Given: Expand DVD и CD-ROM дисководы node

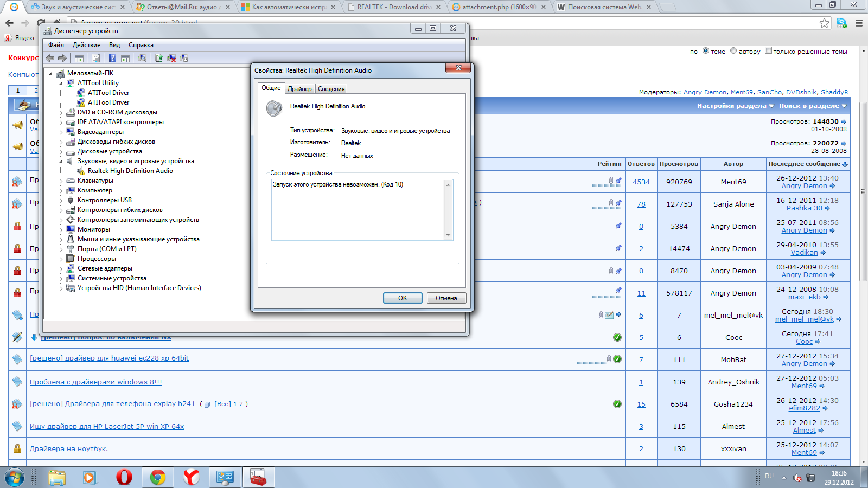Looking at the screenshot, I should 61,113.
